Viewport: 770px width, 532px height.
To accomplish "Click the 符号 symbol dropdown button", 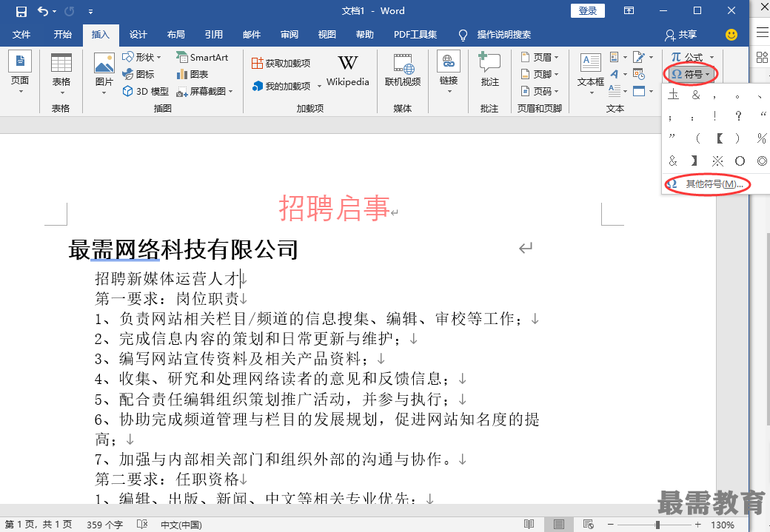I will [x=691, y=74].
